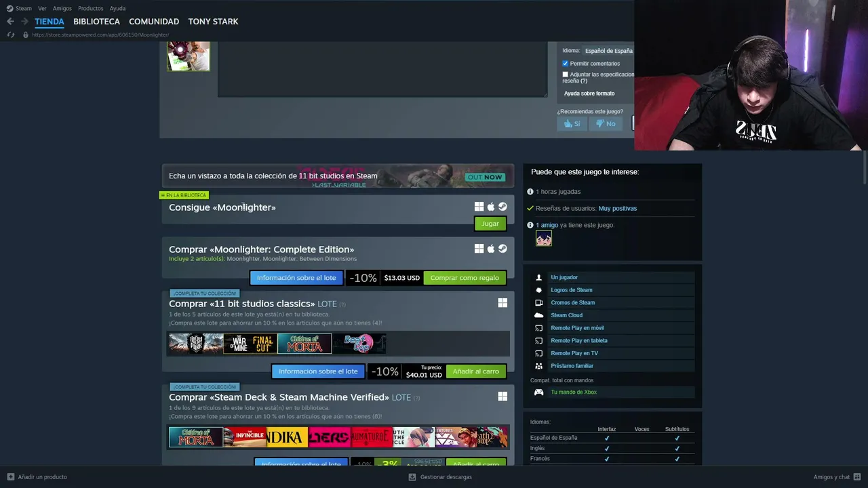Open Children of Morta thumbnail in classics bundle
This screenshot has height=488, width=868.
pos(304,344)
